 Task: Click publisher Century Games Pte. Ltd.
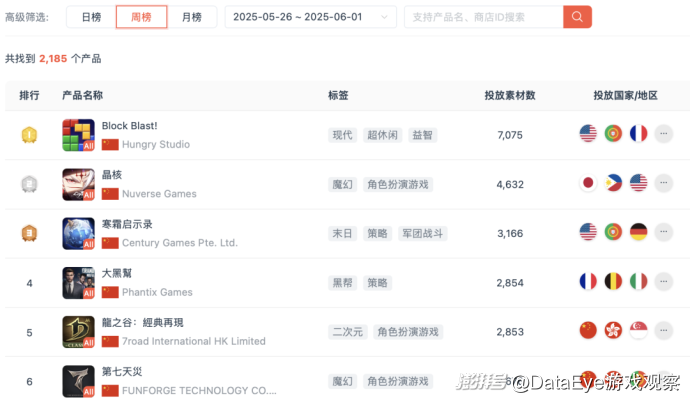pos(180,243)
